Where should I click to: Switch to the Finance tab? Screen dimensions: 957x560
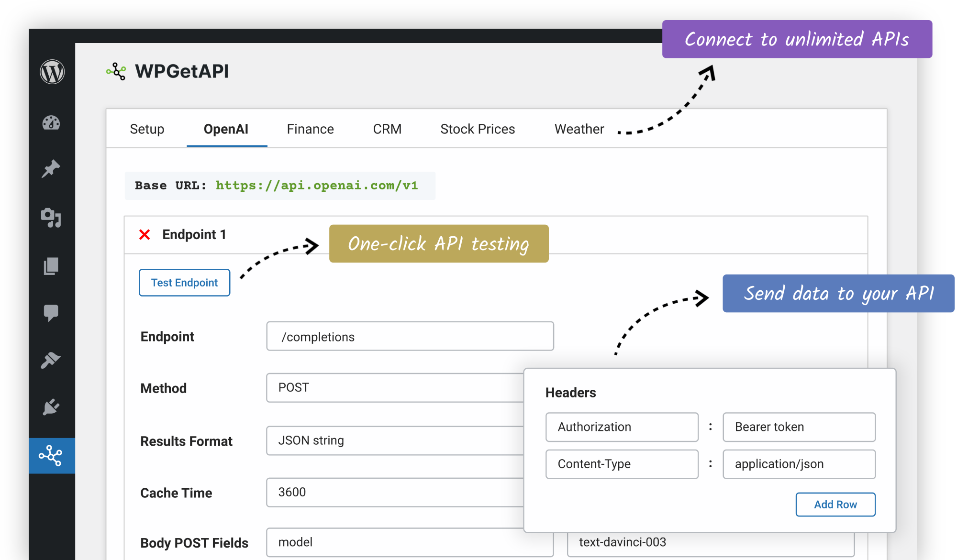(310, 129)
